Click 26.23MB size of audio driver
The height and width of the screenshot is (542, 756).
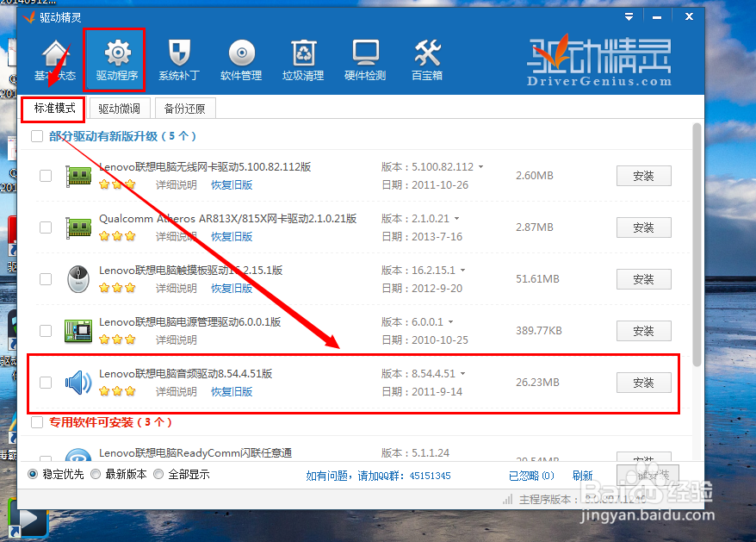click(x=537, y=383)
